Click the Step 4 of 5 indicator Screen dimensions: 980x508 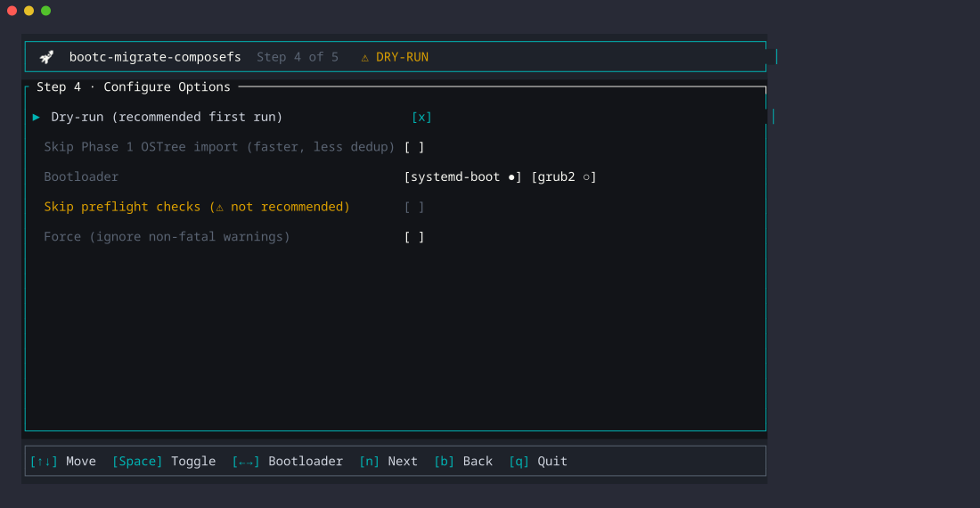(x=298, y=57)
